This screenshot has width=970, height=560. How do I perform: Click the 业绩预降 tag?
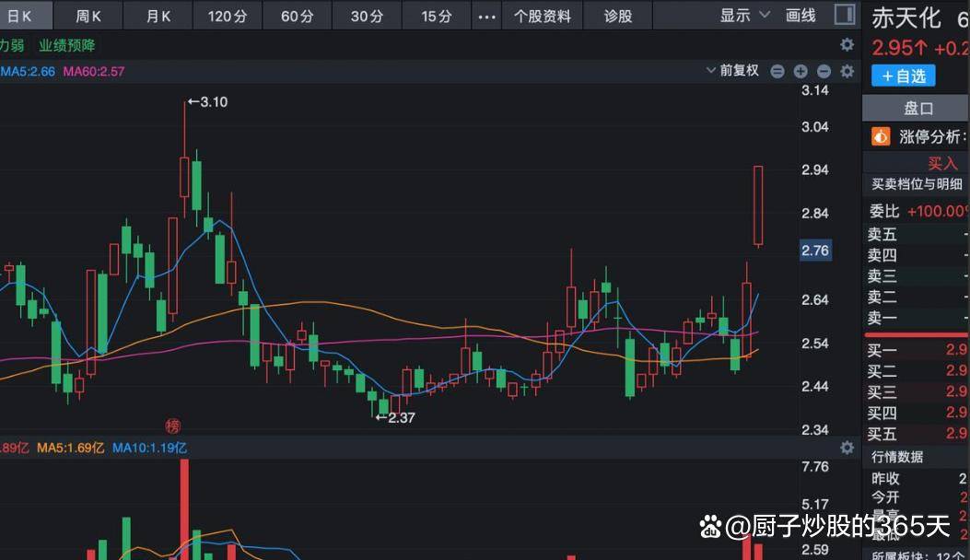[x=66, y=45]
